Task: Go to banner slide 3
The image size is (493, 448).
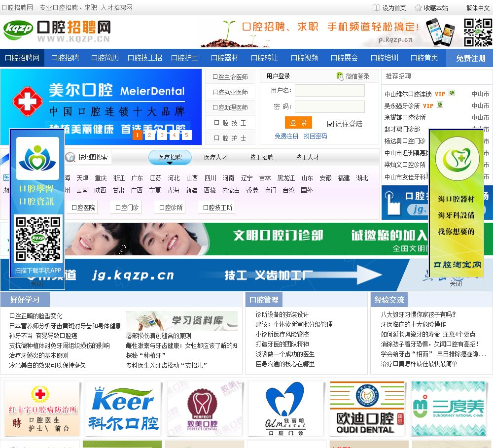Action: (162, 135)
